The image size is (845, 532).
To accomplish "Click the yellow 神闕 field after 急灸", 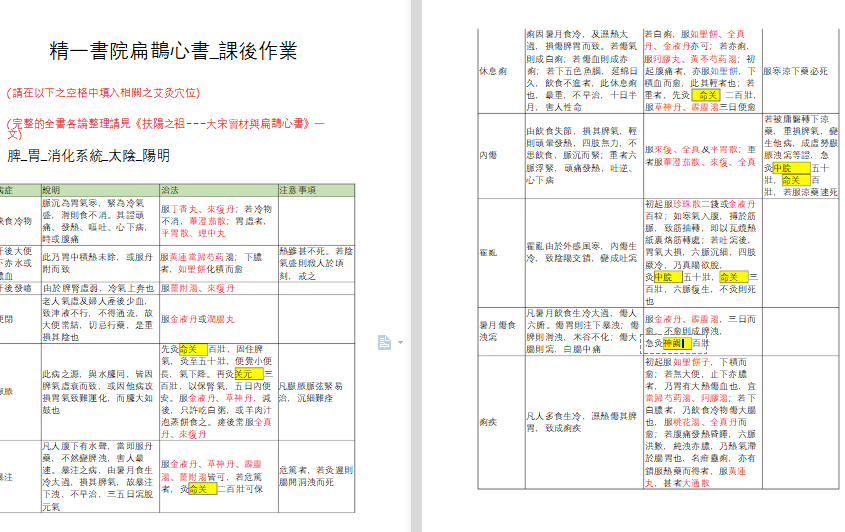I will click(x=677, y=343).
